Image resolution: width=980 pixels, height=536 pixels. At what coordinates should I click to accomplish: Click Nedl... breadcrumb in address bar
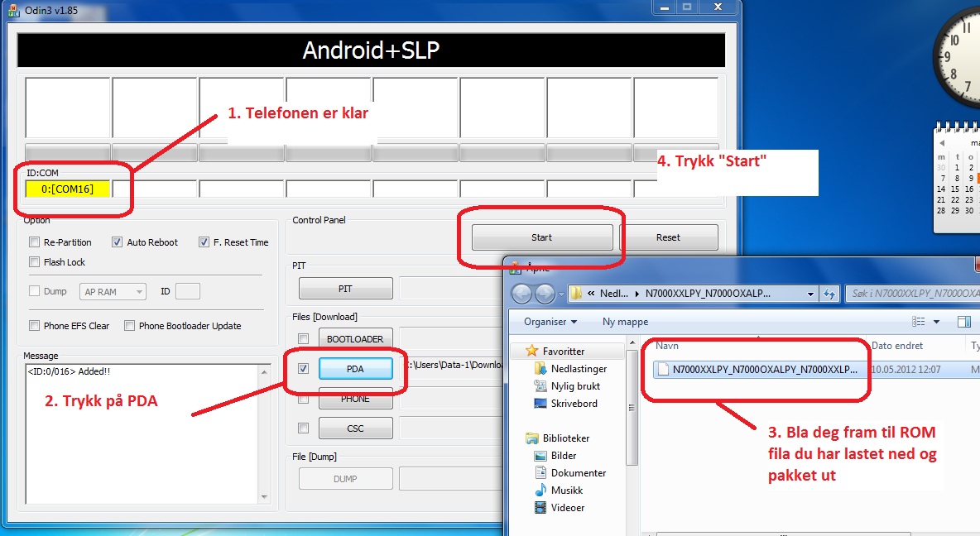(x=614, y=294)
